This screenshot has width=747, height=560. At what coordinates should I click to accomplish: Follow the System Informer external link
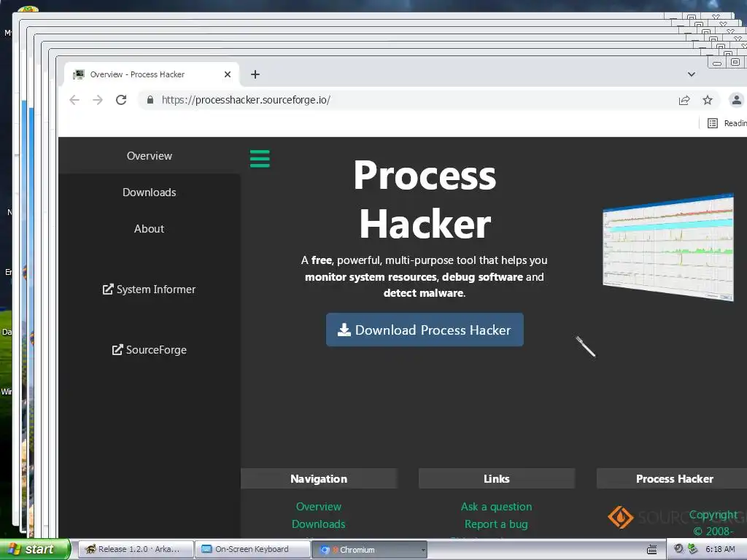149,289
